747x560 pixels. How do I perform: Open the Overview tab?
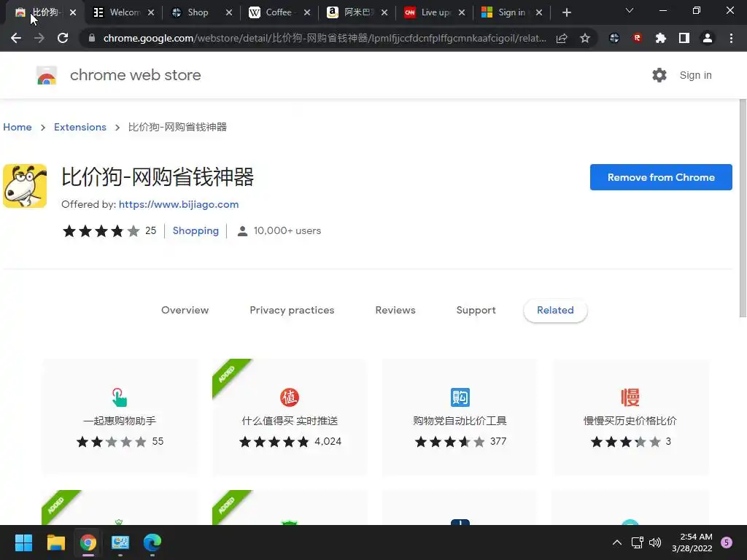click(x=185, y=310)
